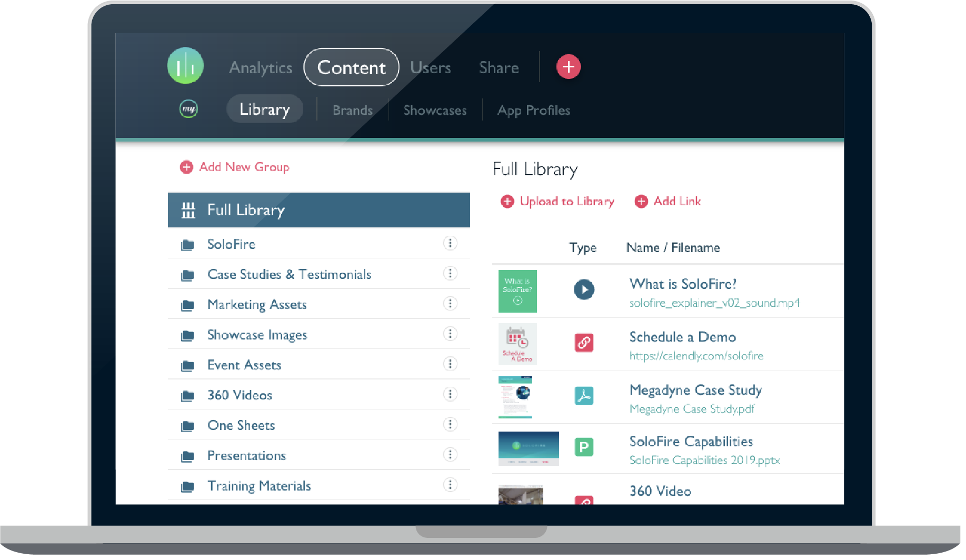The height and width of the screenshot is (560, 966).
Task: Click the video play type icon
Action: (x=584, y=289)
